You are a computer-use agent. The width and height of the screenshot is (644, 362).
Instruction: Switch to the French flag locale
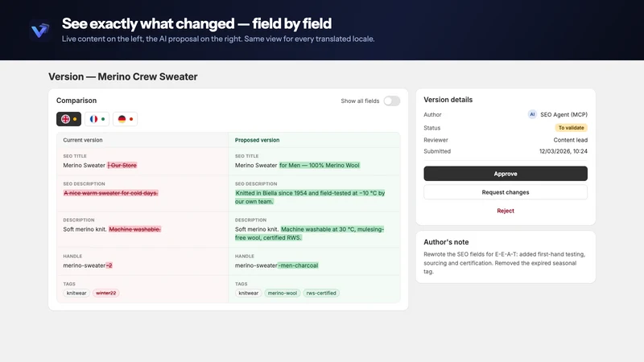(x=97, y=119)
